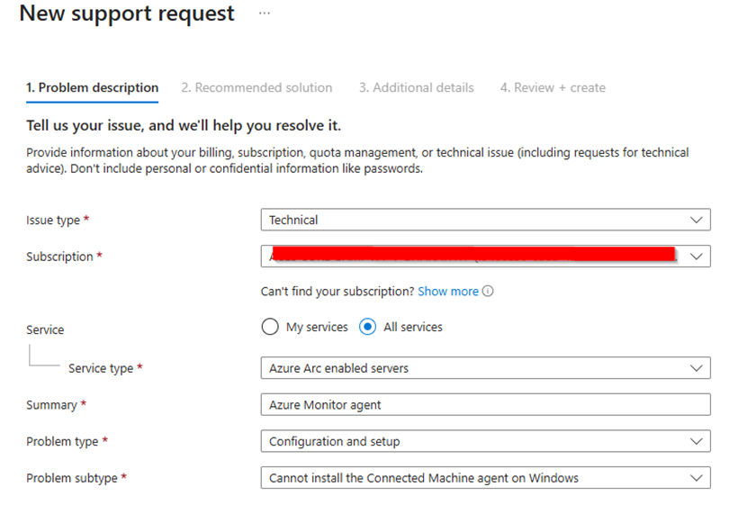
Task: Click the Summary field with Azure Monitor agent
Action: (x=485, y=405)
